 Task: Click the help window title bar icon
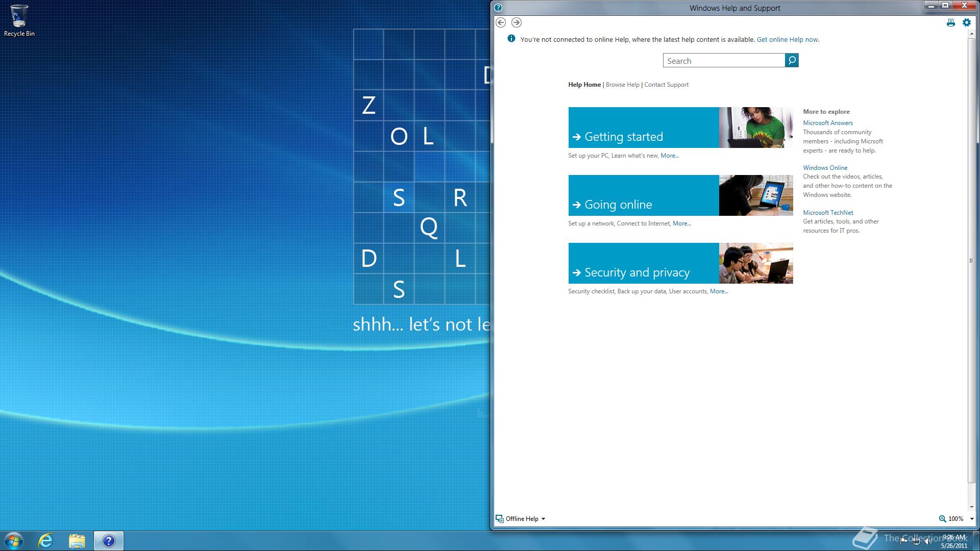tap(498, 8)
